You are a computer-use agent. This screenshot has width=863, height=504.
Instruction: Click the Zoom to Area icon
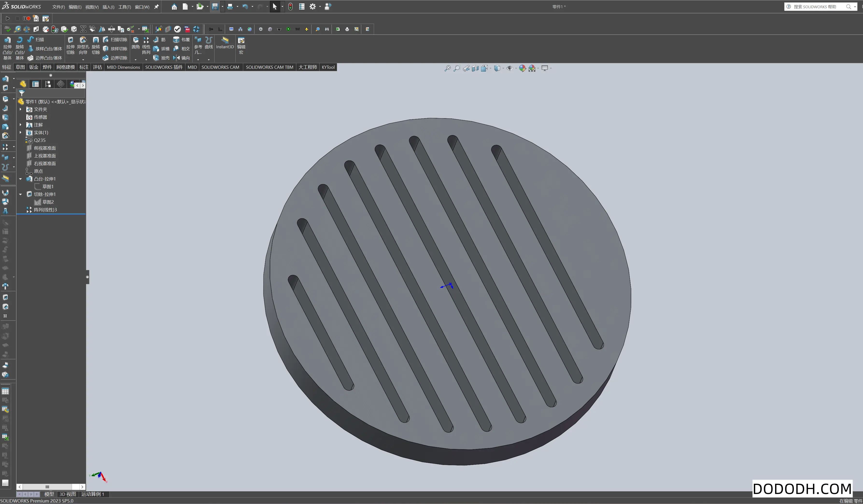(x=457, y=69)
